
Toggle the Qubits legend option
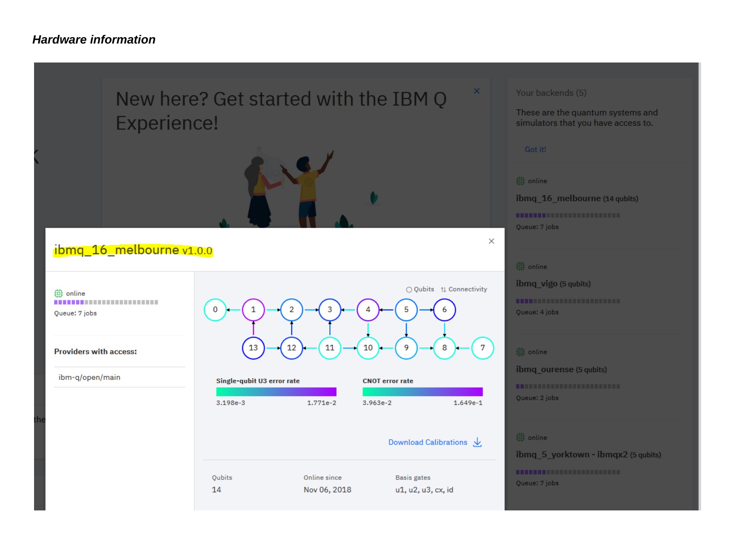420,289
